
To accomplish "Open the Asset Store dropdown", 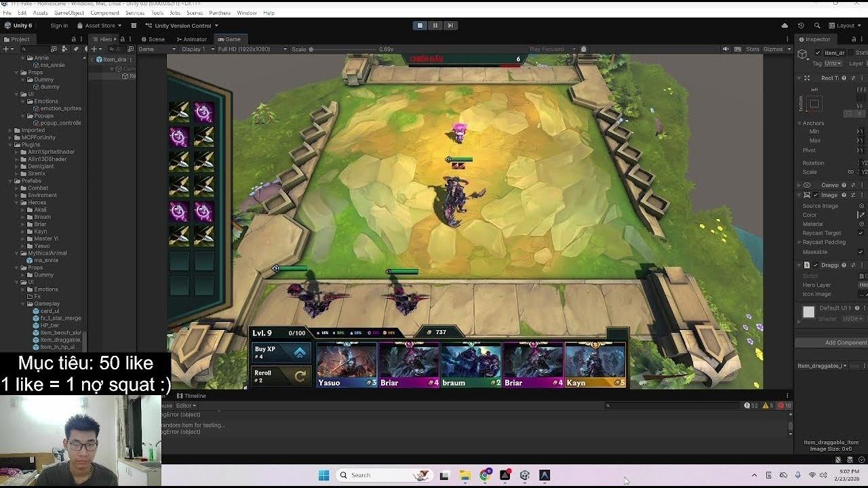I will point(100,26).
